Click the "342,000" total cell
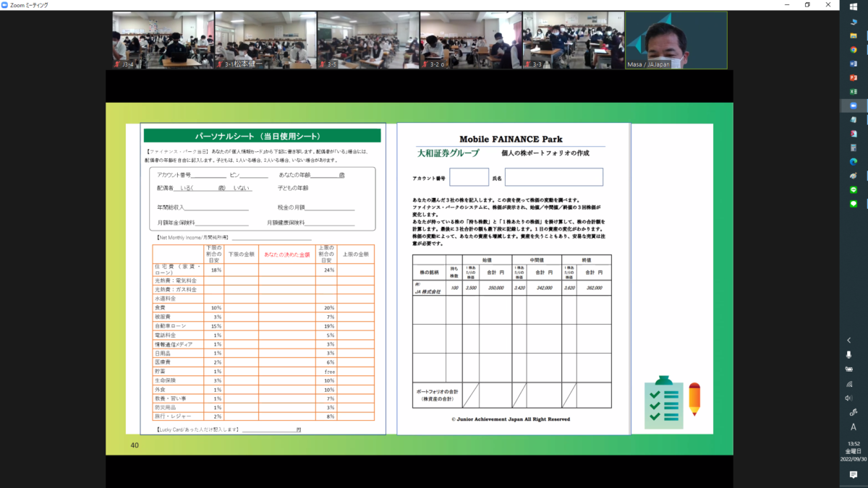Screen dimensions: 868x488 tap(544, 288)
